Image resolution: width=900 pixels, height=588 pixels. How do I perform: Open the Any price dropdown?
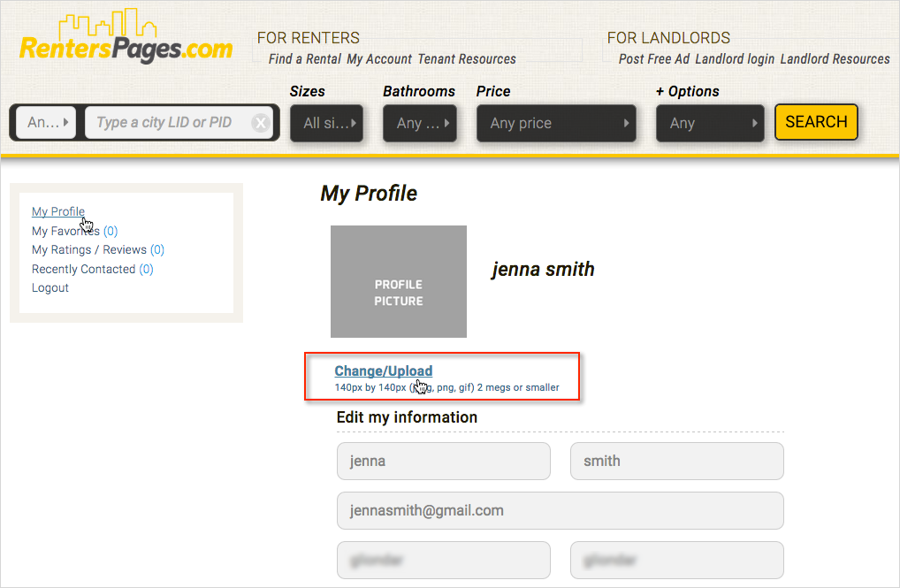pos(556,123)
